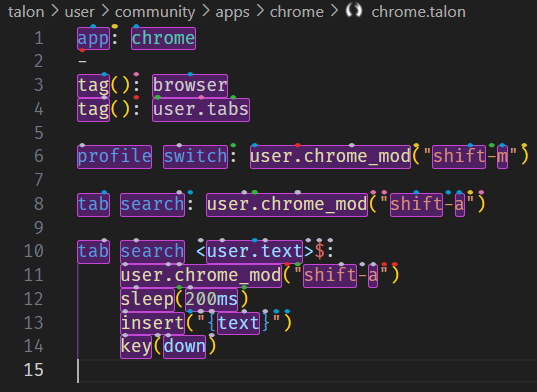Click the word "tab" on line 8
The width and height of the screenshot is (537, 392).
(93, 205)
